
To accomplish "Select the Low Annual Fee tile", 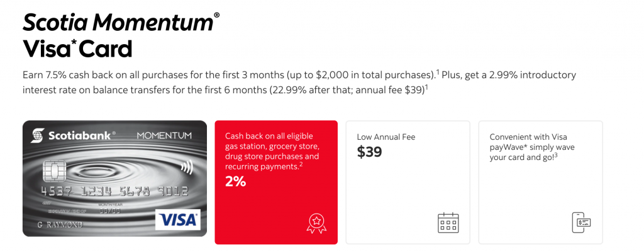I will pyautogui.click(x=408, y=183).
